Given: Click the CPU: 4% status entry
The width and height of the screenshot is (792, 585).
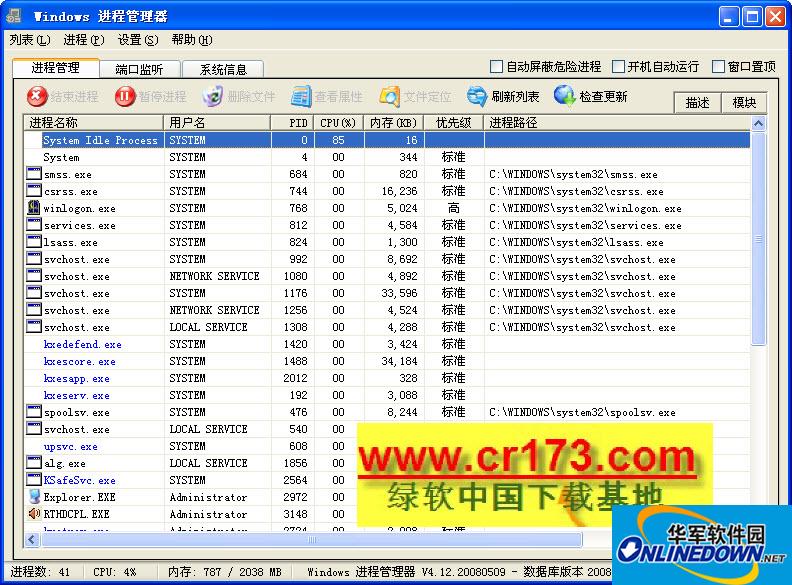Looking at the screenshot, I should pos(115,572).
